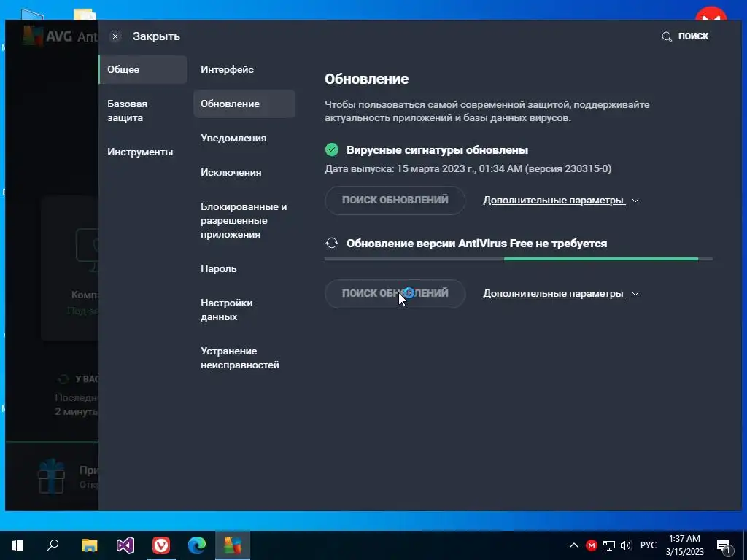Click release date text with version 230315-0
The width and height of the screenshot is (747, 560).
click(468, 168)
